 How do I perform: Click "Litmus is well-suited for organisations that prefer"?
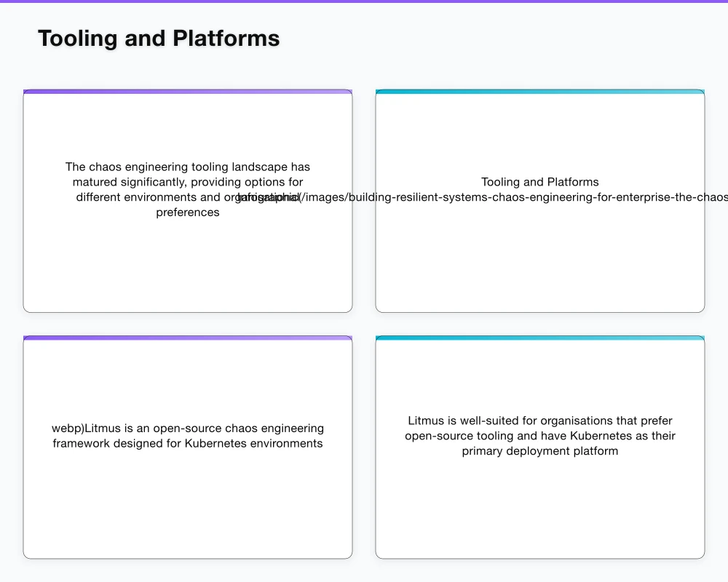click(x=540, y=420)
